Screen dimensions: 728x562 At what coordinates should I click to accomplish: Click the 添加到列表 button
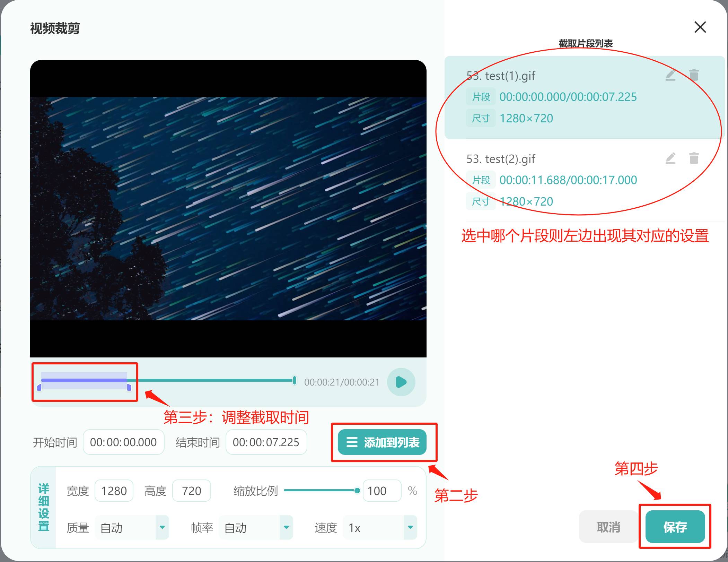click(x=382, y=442)
